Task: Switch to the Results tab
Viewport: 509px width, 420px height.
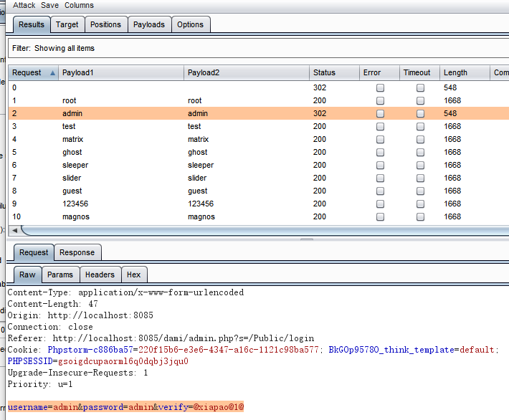Action: tap(32, 24)
